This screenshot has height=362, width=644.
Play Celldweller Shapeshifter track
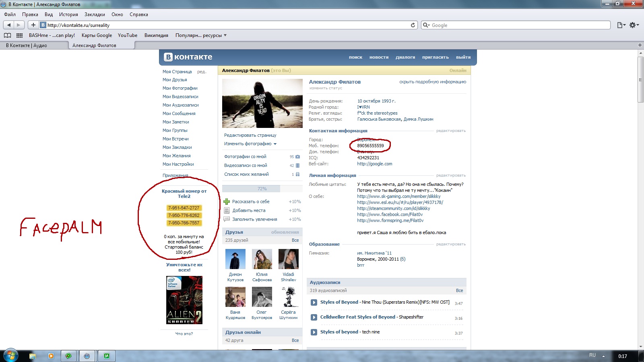tap(314, 317)
